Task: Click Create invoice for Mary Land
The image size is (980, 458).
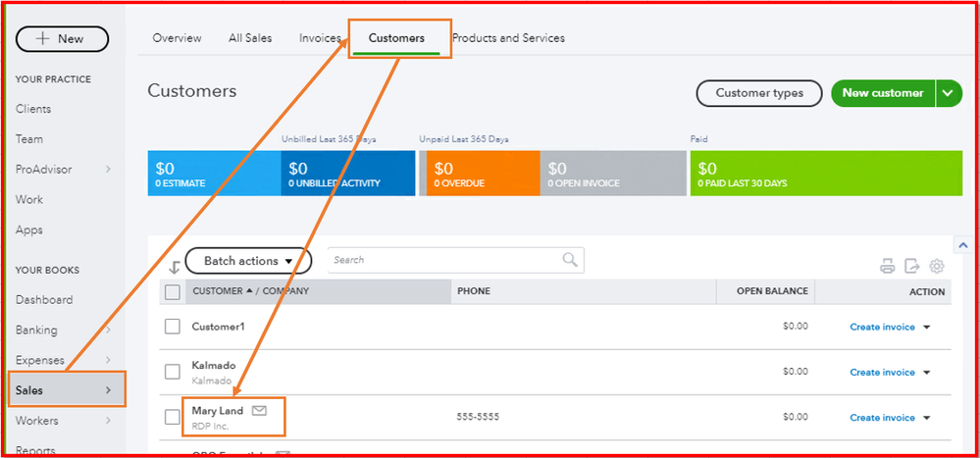Action: 882,418
